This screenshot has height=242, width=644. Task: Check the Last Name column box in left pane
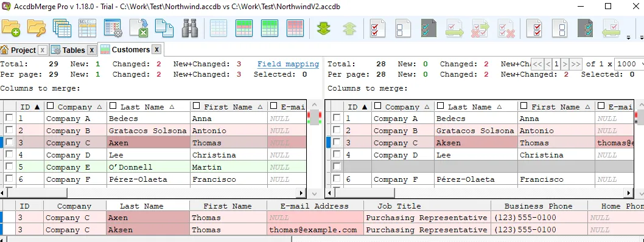pos(113,106)
